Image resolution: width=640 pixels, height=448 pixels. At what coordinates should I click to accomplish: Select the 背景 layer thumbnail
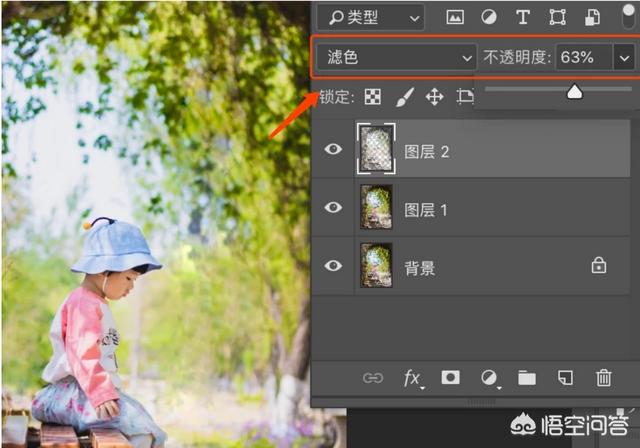pyautogui.click(x=376, y=266)
